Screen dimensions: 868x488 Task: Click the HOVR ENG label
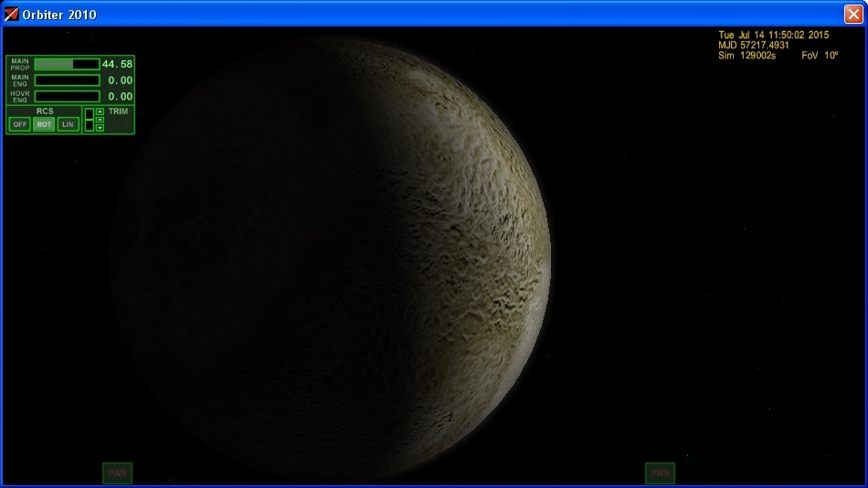coord(20,97)
